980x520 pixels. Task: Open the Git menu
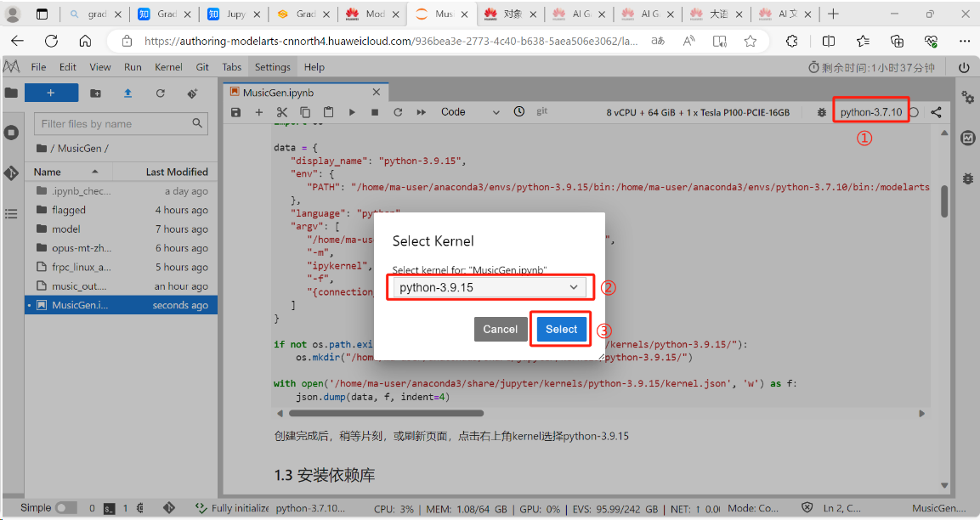[202, 67]
